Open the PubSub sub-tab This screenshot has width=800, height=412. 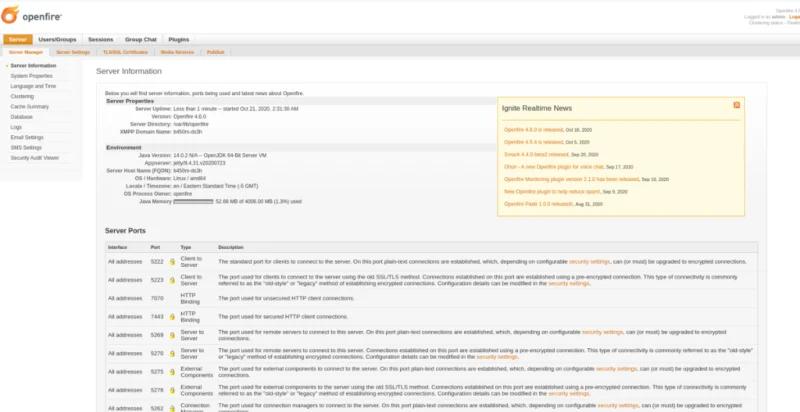click(x=216, y=52)
